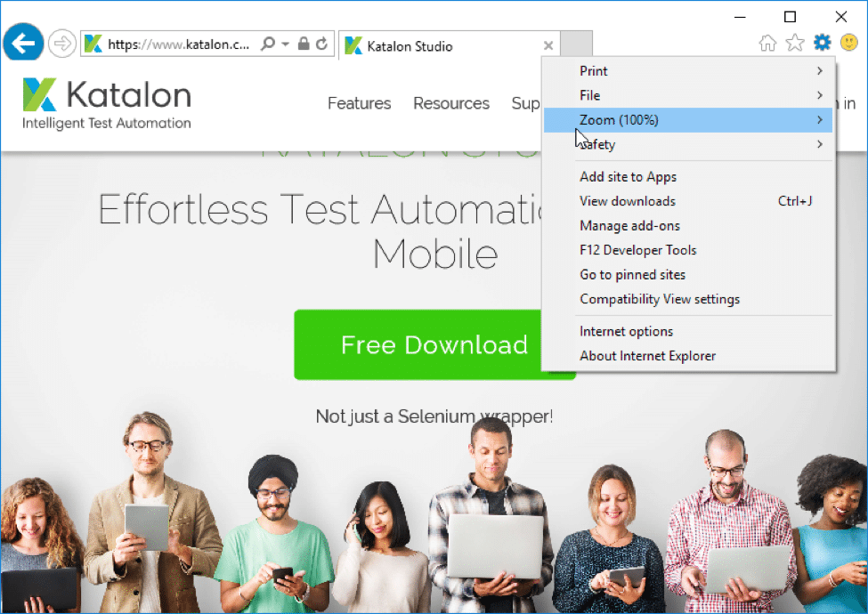Expand the Print submenu arrow
The width and height of the screenshot is (868, 614).
(820, 71)
